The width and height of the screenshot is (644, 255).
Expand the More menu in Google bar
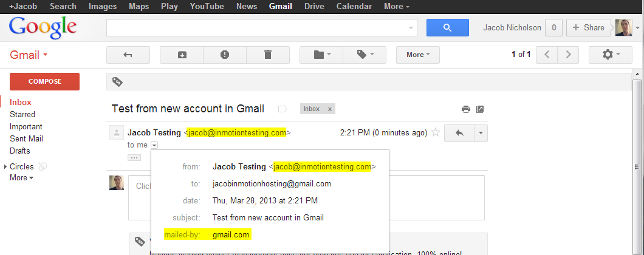click(x=396, y=6)
